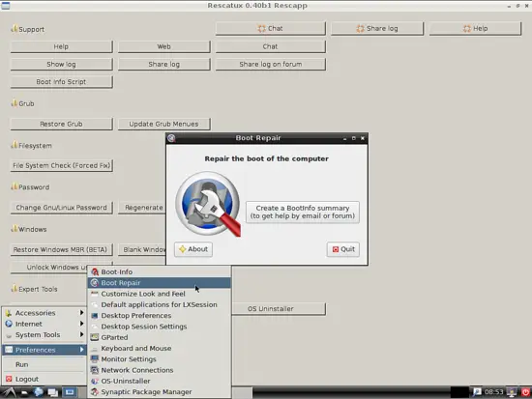
Task: Click File System Check (Forced Fix)
Action: pyautogui.click(x=61, y=166)
